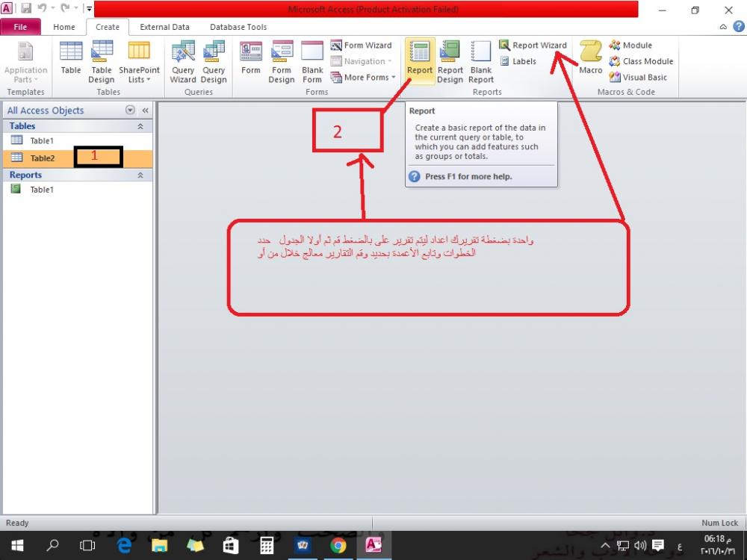Launch Google Chrome from taskbar
Screen dimensions: 747x560
338,545
